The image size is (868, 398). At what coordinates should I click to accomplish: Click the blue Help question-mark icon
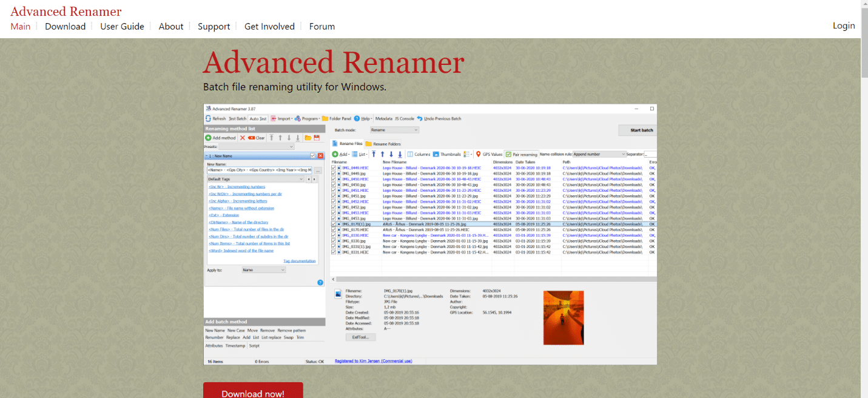coord(357,118)
